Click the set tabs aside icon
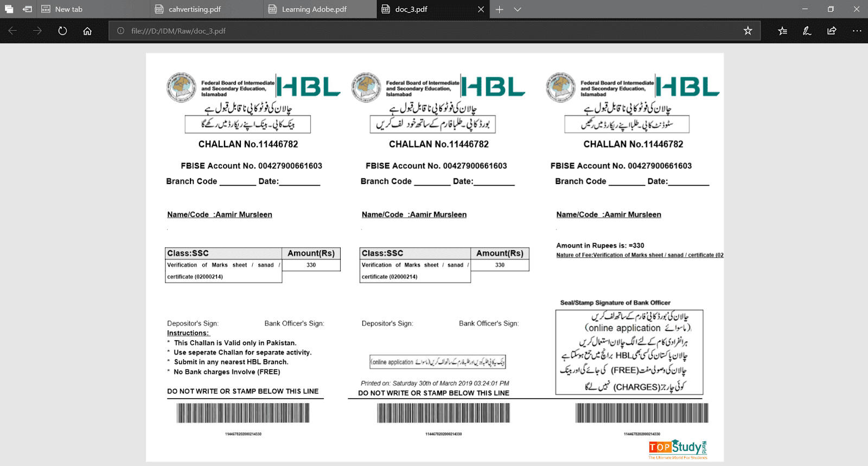 (27, 9)
